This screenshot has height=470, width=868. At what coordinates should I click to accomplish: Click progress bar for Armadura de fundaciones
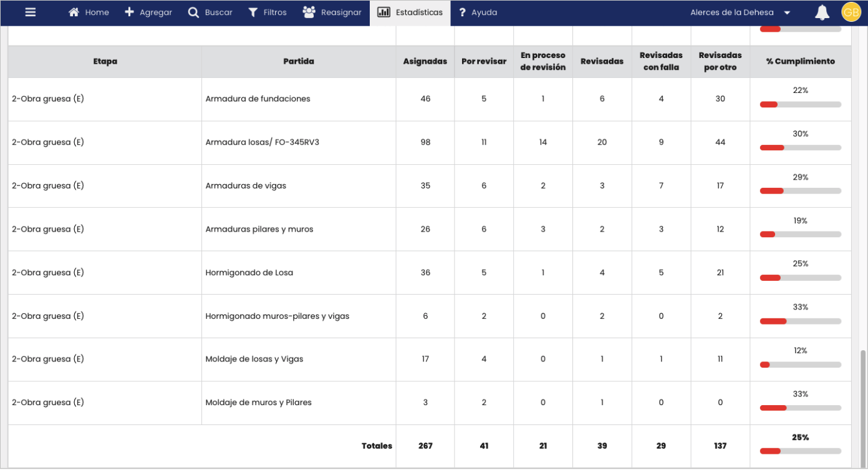pyautogui.click(x=800, y=104)
